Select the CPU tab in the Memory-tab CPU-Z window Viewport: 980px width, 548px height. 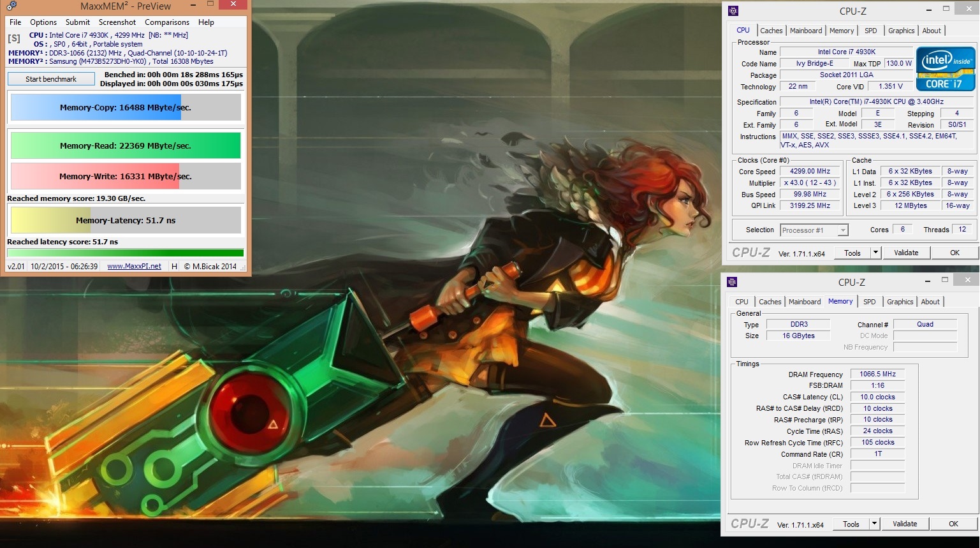[742, 302]
